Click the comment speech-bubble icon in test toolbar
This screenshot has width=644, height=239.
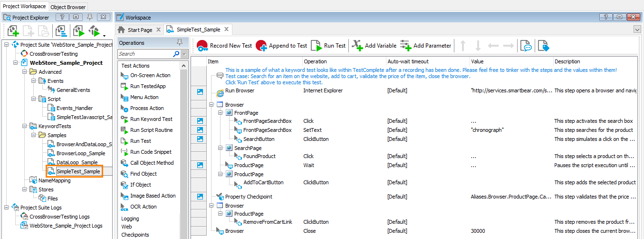[526, 46]
